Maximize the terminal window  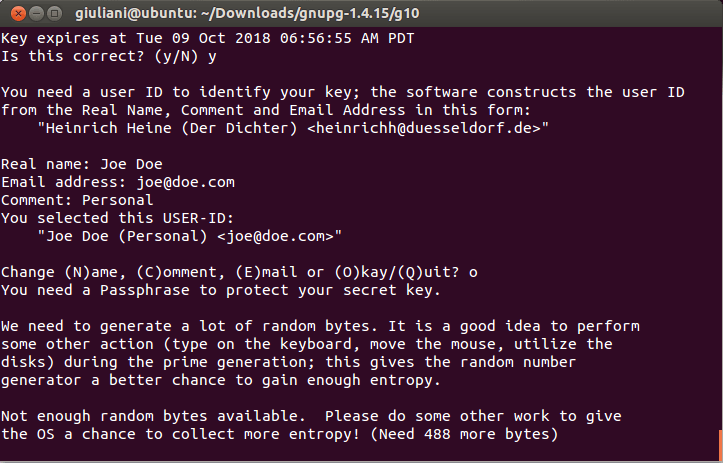point(54,13)
